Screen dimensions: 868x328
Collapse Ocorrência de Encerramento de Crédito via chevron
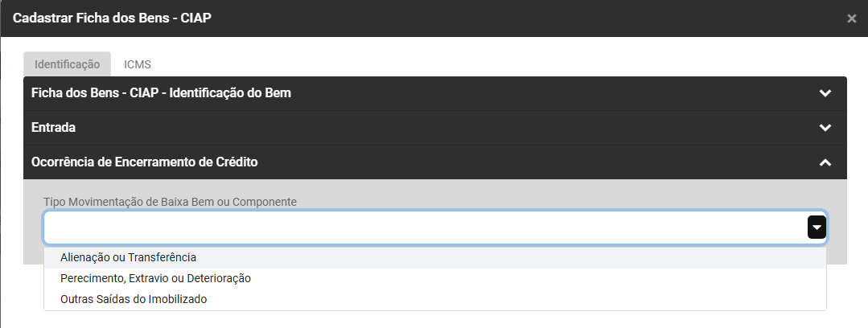tap(825, 162)
